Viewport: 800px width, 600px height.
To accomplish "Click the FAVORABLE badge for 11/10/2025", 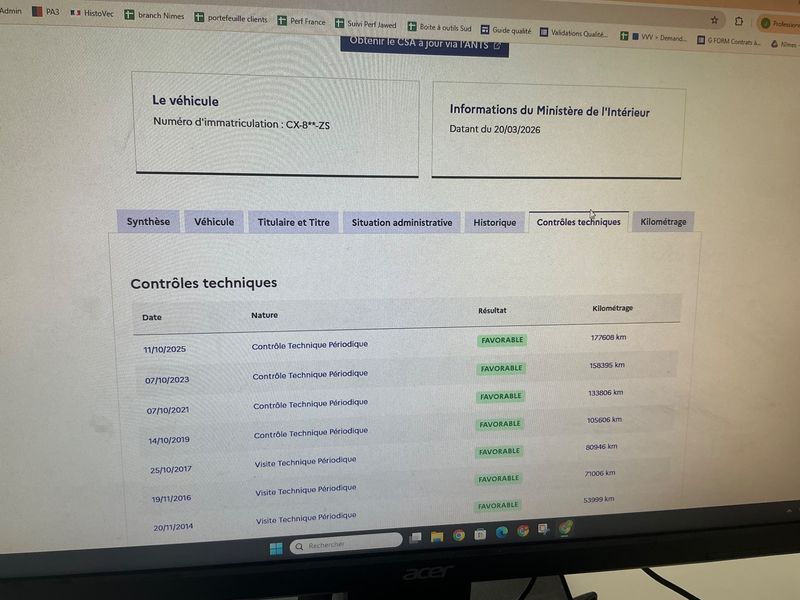I will [x=502, y=340].
